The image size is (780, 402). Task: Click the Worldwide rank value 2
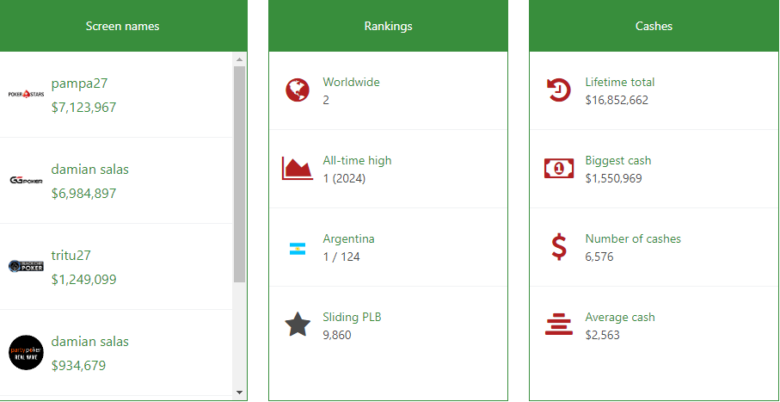click(x=326, y=100)
